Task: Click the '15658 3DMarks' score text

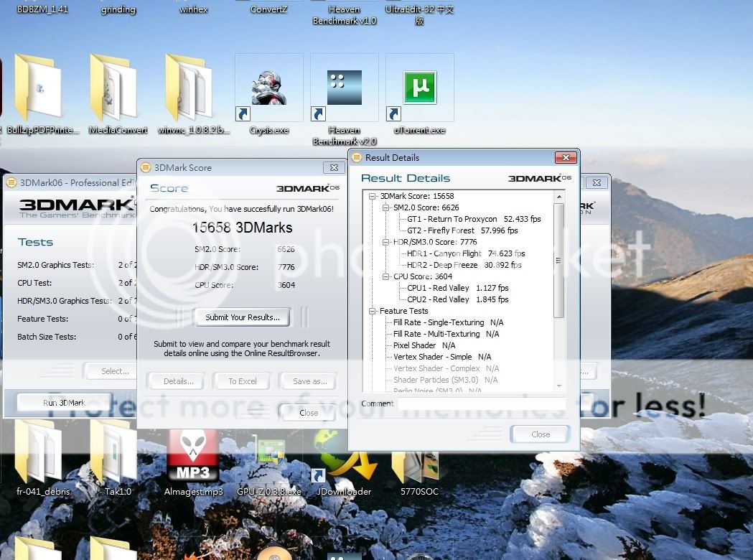Action: point(243,228)
